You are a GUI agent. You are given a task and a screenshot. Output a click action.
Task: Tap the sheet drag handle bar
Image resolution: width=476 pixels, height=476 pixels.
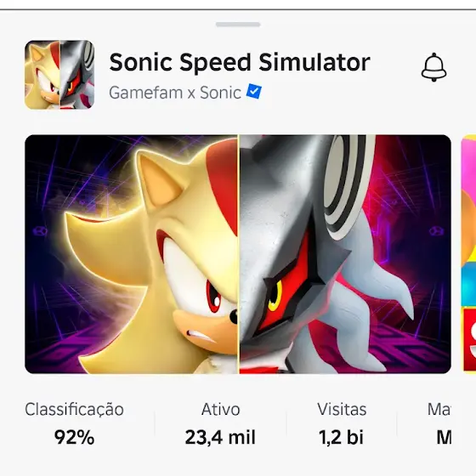238,25
